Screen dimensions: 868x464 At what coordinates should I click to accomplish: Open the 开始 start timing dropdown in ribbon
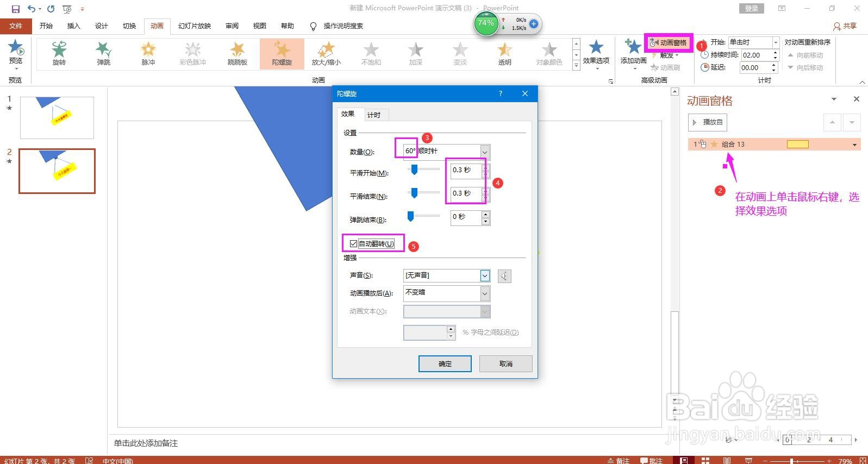click(x=776, y=42)
